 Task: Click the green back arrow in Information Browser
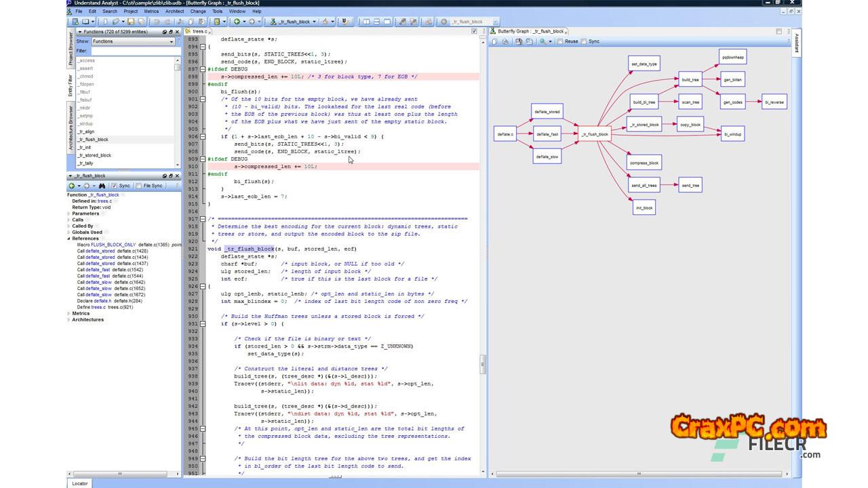(72, 186)
